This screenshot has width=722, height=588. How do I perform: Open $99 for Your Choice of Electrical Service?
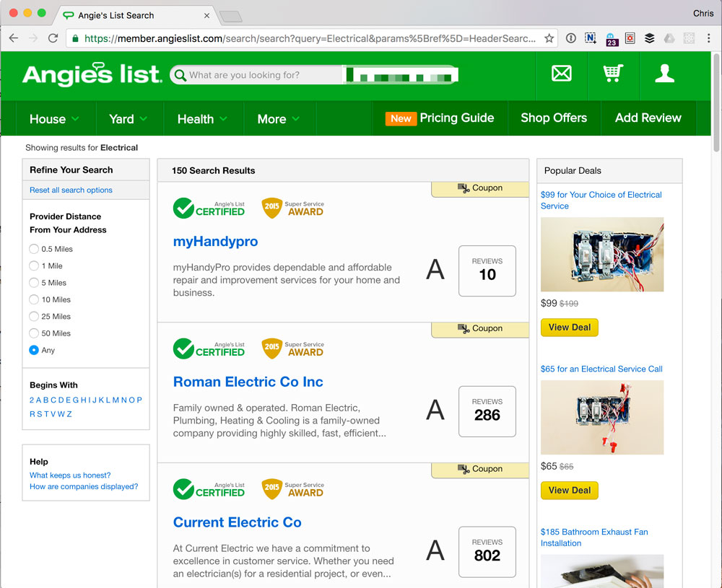point(601,200)
